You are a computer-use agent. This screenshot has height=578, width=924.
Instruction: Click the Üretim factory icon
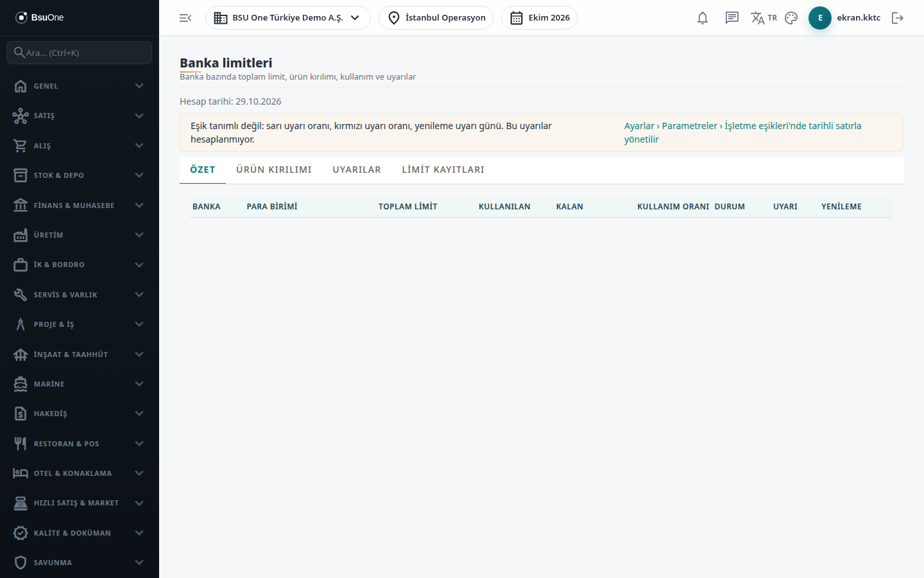[21, 235]
